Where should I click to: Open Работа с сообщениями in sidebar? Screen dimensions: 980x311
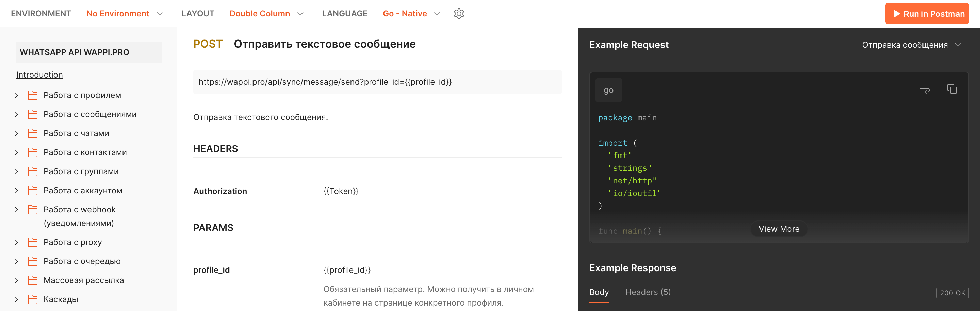(x=90, y=114)
